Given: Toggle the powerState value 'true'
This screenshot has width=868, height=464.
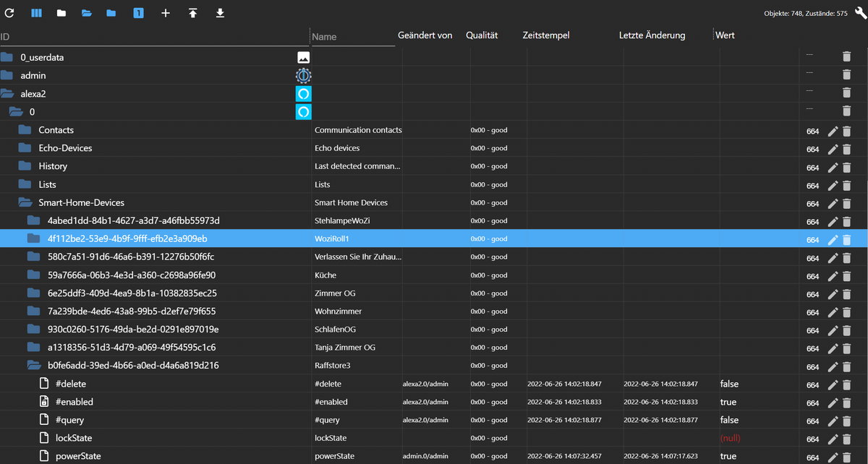Looking at the screenshot, I should pyautogui.click(x=728, y=456).
